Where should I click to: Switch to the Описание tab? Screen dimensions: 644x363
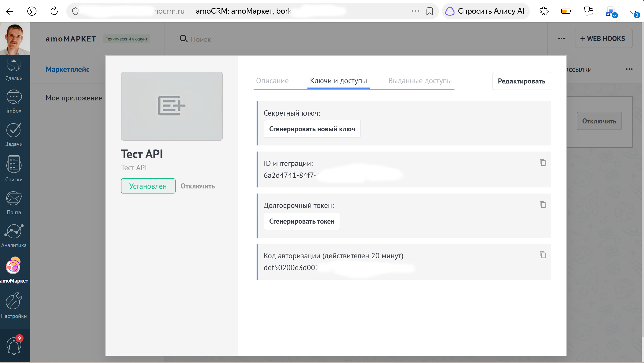(x=272, y=81)
